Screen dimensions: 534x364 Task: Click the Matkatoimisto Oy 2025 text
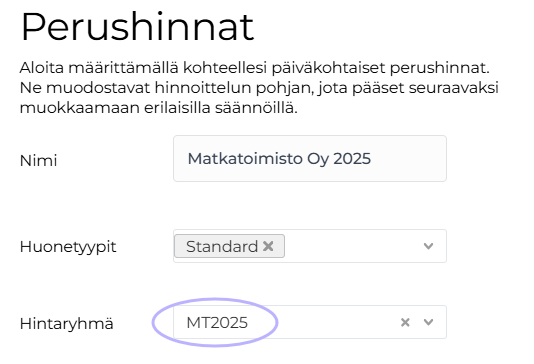coord(279,159)
